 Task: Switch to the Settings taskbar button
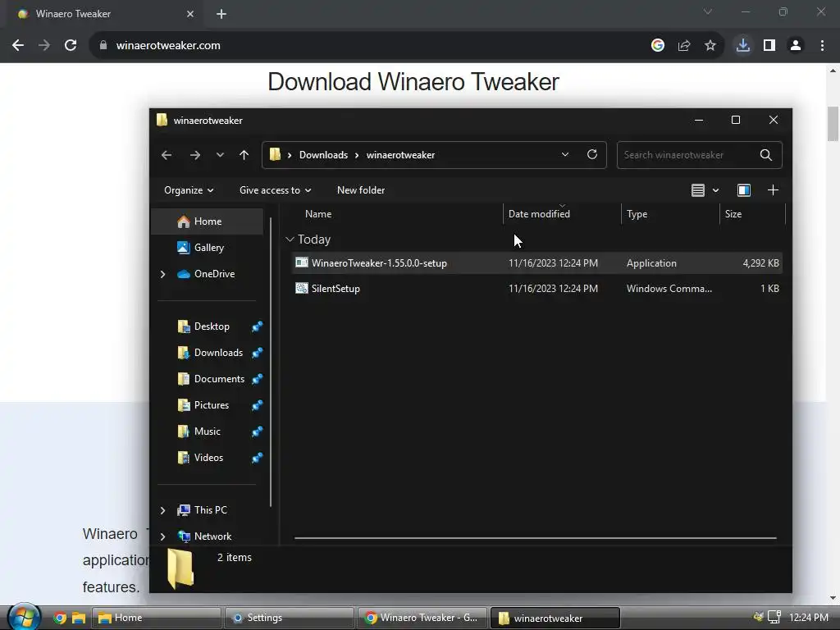tap(289, 618)
